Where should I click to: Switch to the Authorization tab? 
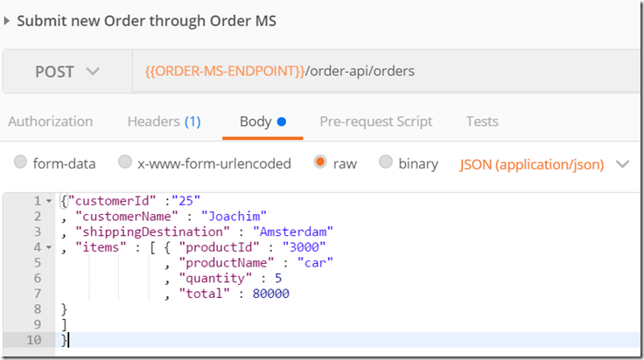tap(50, 121)
